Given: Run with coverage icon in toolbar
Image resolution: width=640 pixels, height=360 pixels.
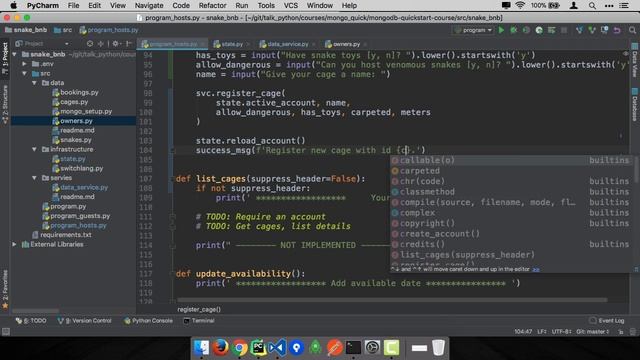Looking at the screenshot, I should click(x=527, y=30).
